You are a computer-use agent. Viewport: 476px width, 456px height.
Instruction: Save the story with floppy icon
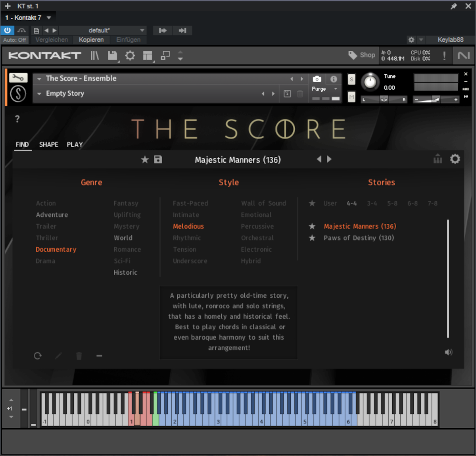coord(158,160)
